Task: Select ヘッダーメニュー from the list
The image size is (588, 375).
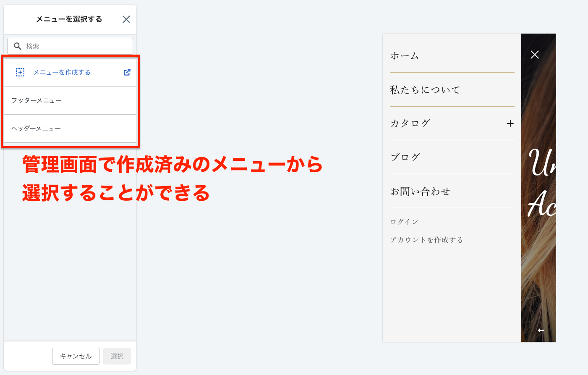Action: tap(36, 128)
